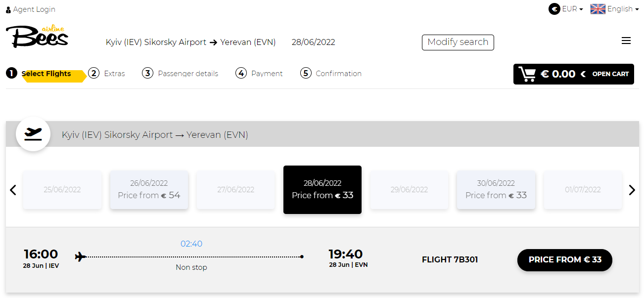
Task: Click the departing plane circle icon
Action: tap(33, 134)
